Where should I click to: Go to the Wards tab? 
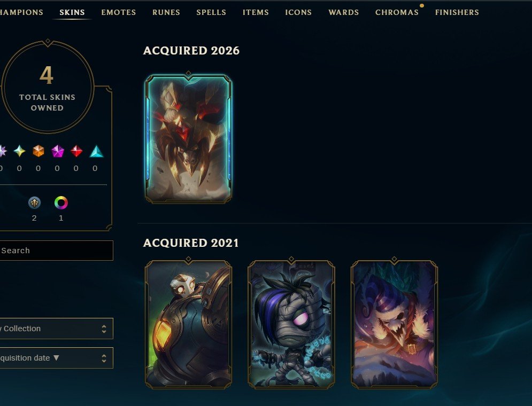[344, 12]
